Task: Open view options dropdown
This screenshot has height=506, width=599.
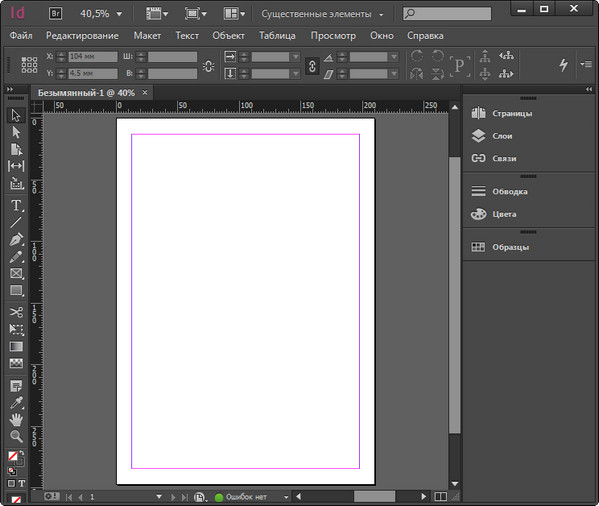Action: pyautogui.click(x=157, y=14)
